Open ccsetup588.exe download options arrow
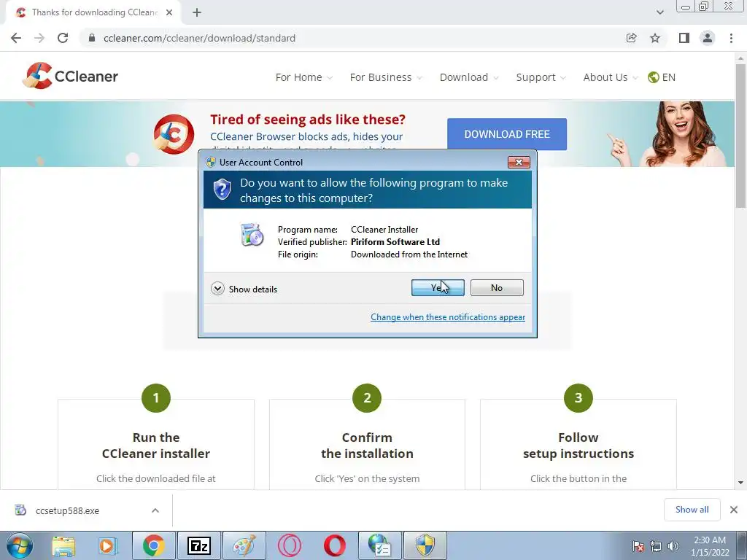Screen dimensions: 747x560 pos(155,510)
